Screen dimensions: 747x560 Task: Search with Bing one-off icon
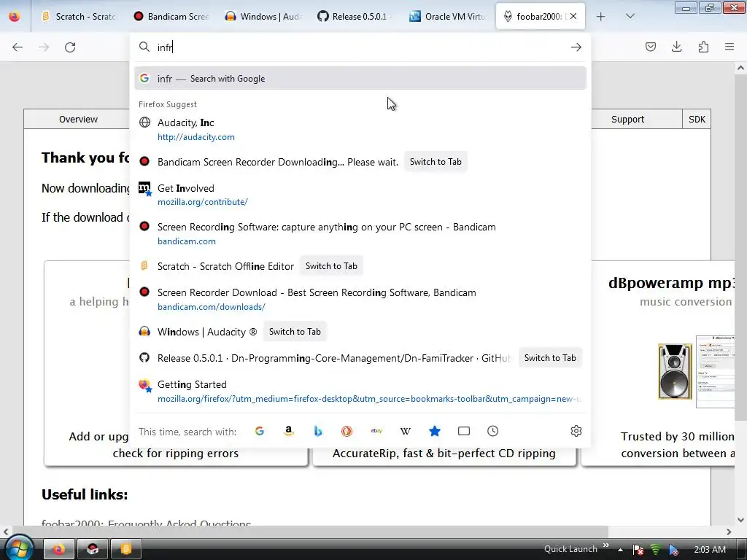[x=318, y=431]
